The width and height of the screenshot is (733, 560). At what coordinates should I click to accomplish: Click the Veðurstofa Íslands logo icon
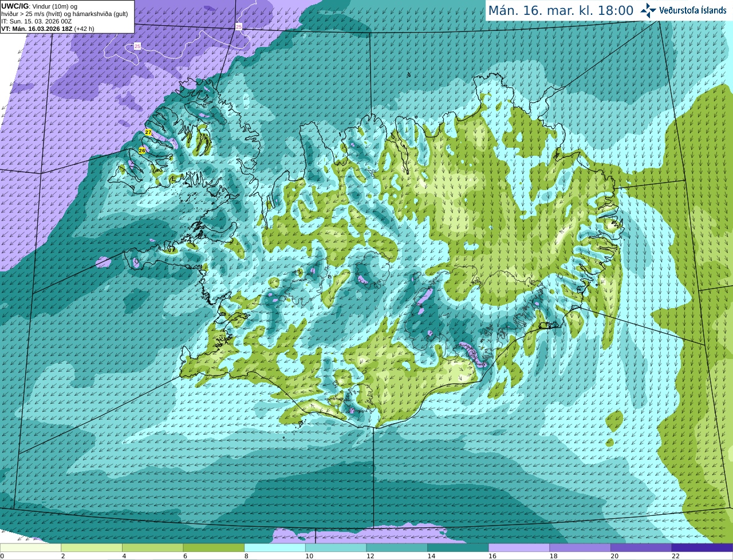click(648, 10)
